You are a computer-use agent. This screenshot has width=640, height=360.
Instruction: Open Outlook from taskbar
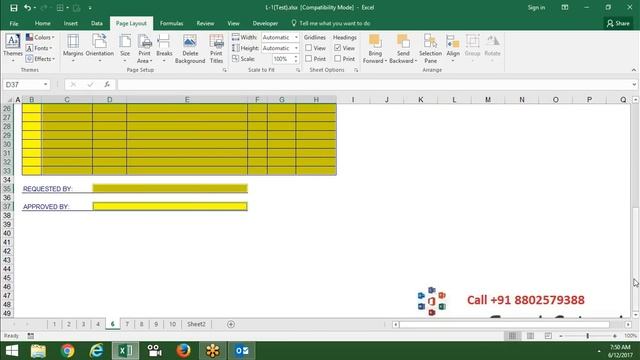tap(242, 351)
